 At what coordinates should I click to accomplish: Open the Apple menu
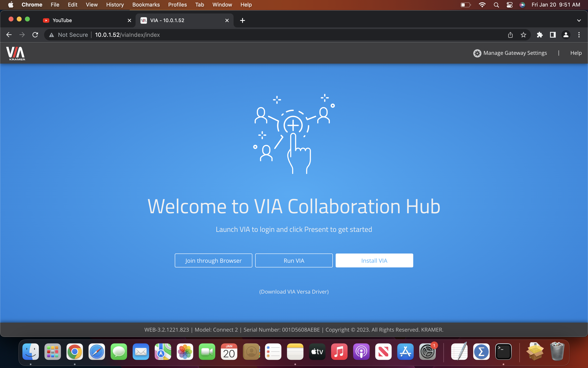(x=11, y=5)
